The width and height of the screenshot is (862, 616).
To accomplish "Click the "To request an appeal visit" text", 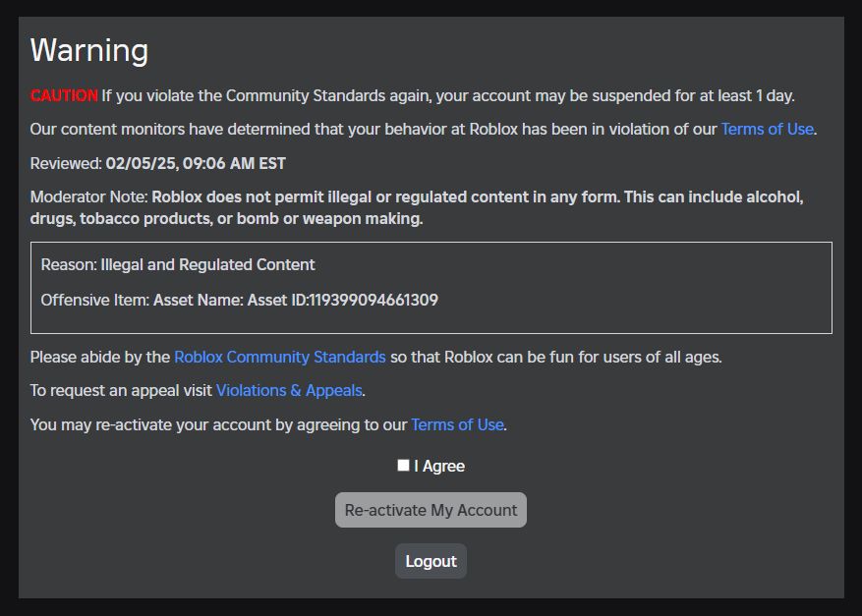I will [121, 390].
